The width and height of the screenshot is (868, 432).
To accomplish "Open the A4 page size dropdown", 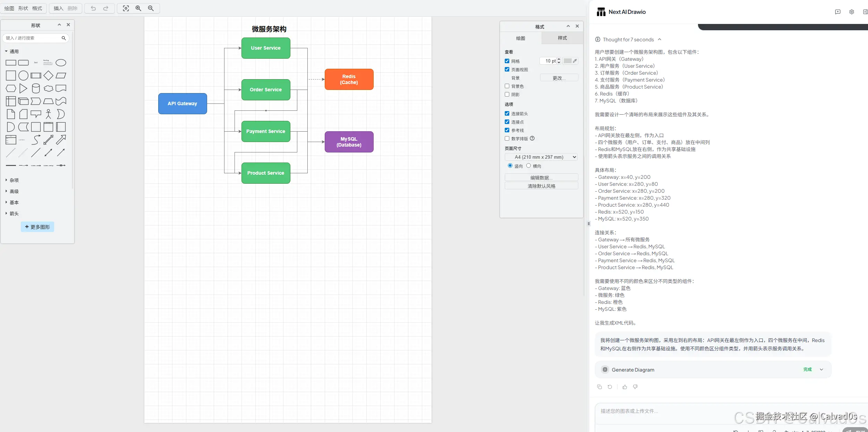I will click(541, 157).
